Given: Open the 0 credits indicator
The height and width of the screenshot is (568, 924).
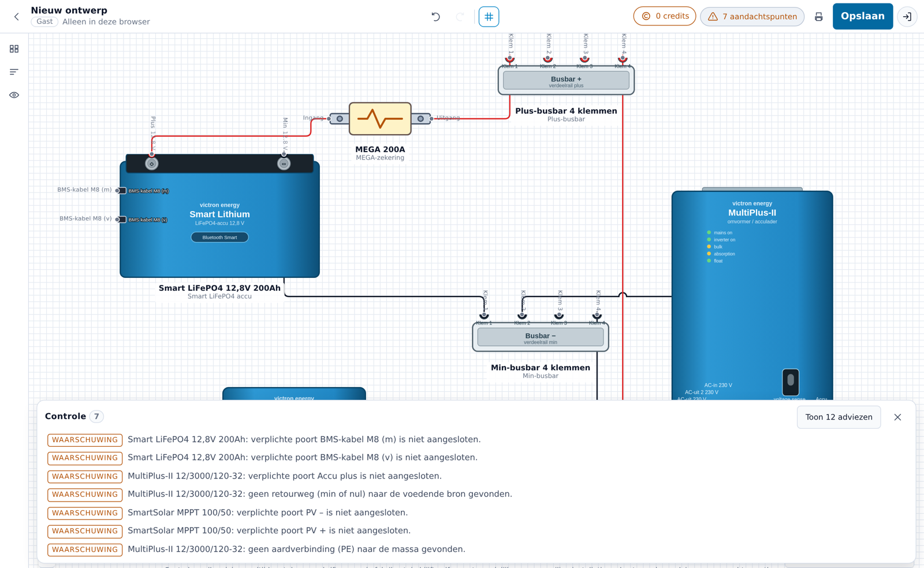Looking at the screenshot, I should pos(665,16).
